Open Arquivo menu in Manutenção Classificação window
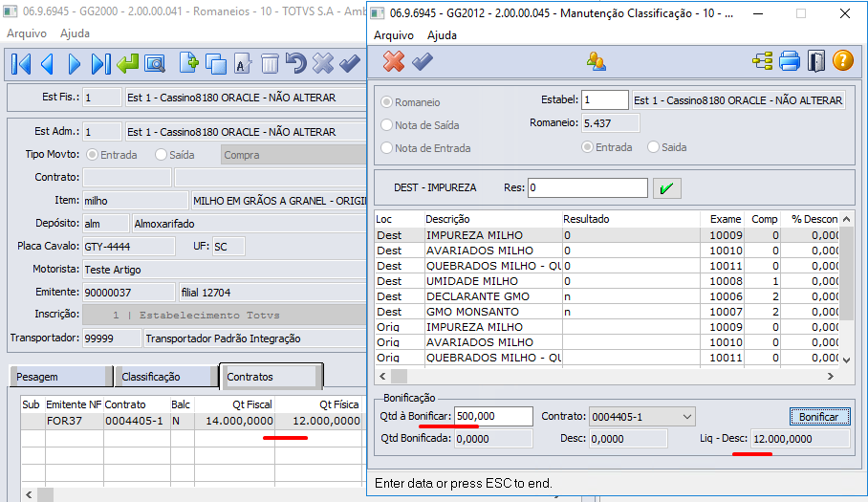Screen dimensions: 868x502 tap(394, 35)
